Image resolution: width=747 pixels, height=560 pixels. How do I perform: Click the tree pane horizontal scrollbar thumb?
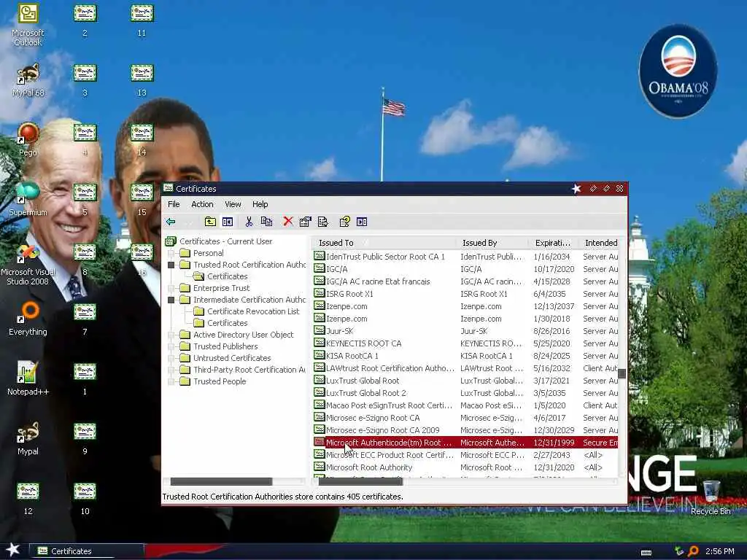tap(221, 481)
